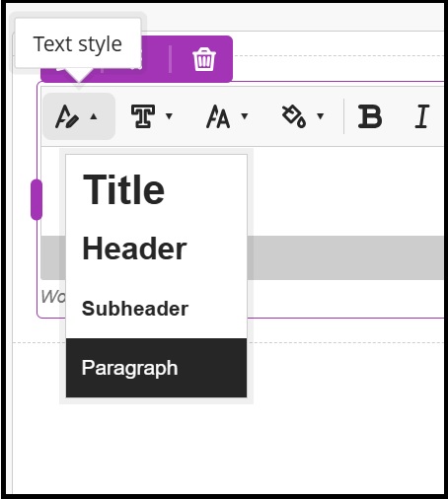Open the font size AA icon
Screen dimensions: 448x499
[x=218, y=116]
